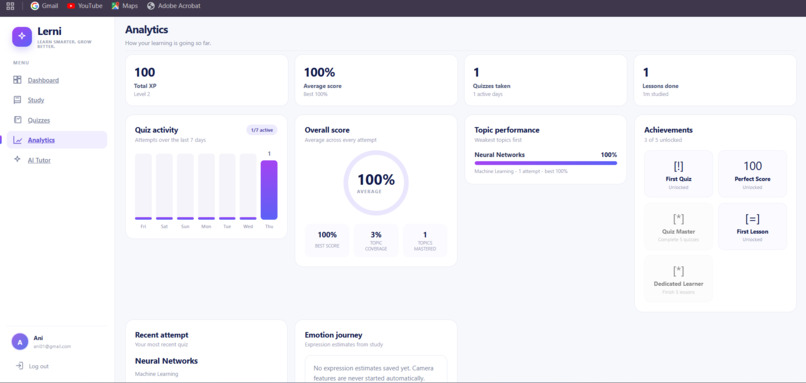Open the Maps bookmark
The width and height of the screenshot is (806, 383).
[125, 6]
